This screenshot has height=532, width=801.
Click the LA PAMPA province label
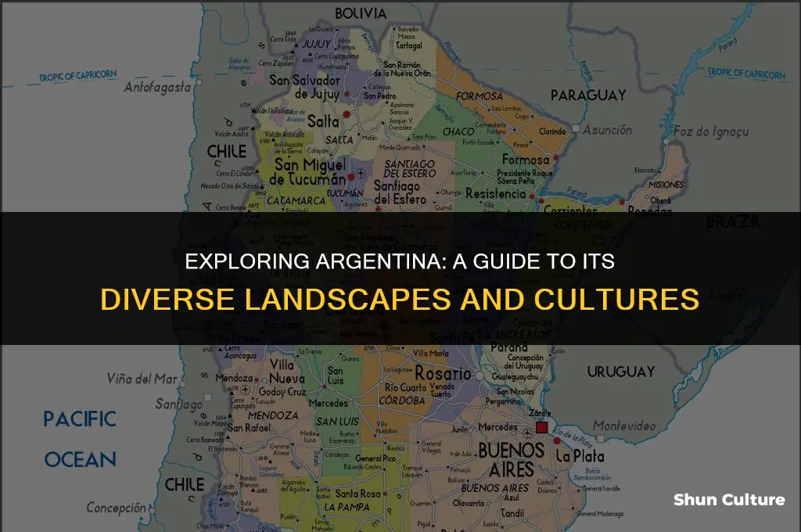tap(347, 508)
